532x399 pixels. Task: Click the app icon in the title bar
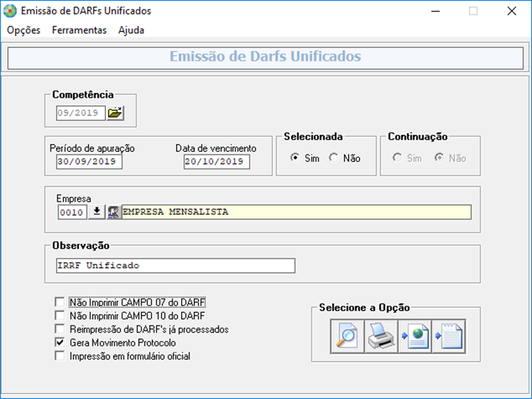coord(10,11)
